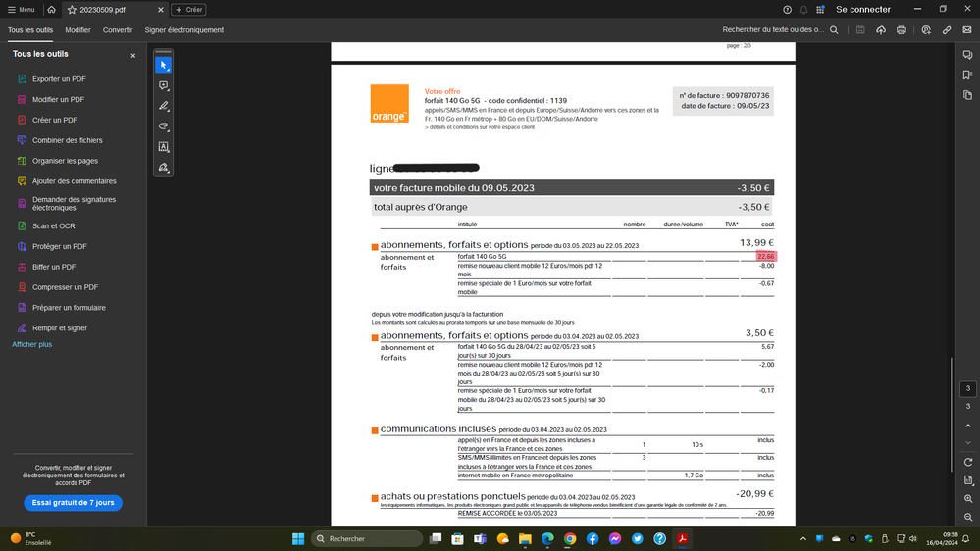Click Essai gratuit de 7 jours button
The image size is (980, 551).
point(73,503)
